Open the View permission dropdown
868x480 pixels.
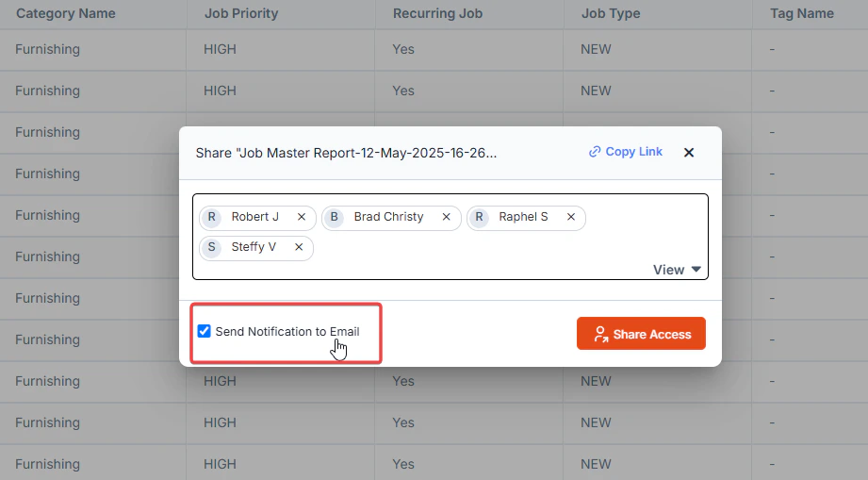(x=677, y=270)
